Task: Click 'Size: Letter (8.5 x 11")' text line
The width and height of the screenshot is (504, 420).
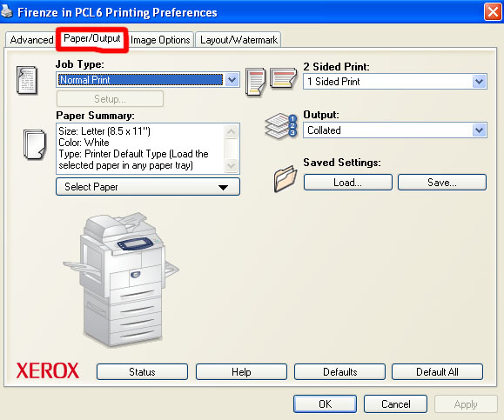Action: click(x=104, y=131)
